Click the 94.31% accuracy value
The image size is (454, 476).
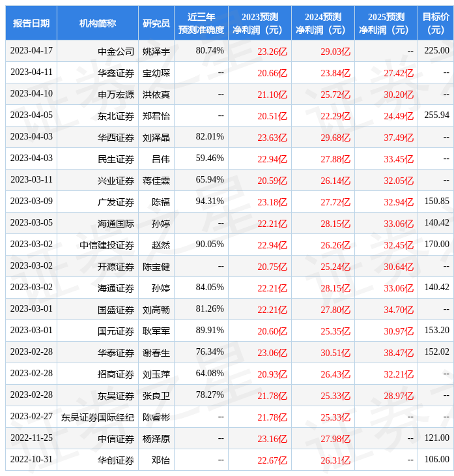coord(210,201)
